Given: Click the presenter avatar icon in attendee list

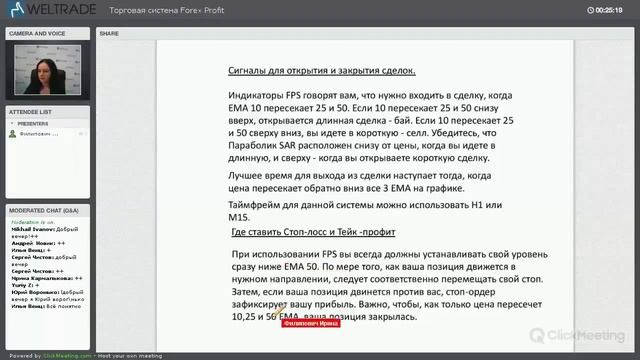Looking at the screenshot, I should (x=13, y=133).
